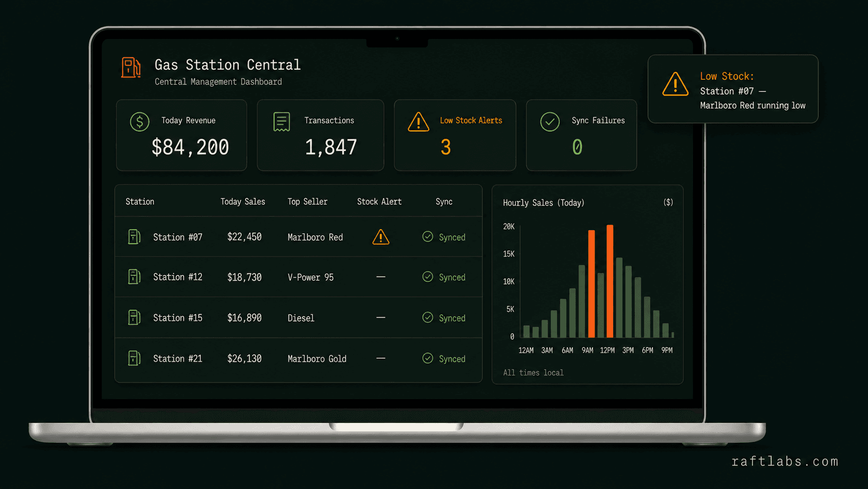This screenshot has height=489, width=868.
Task: Click the dollar icon in Today Revenue card
Action: 140,122
